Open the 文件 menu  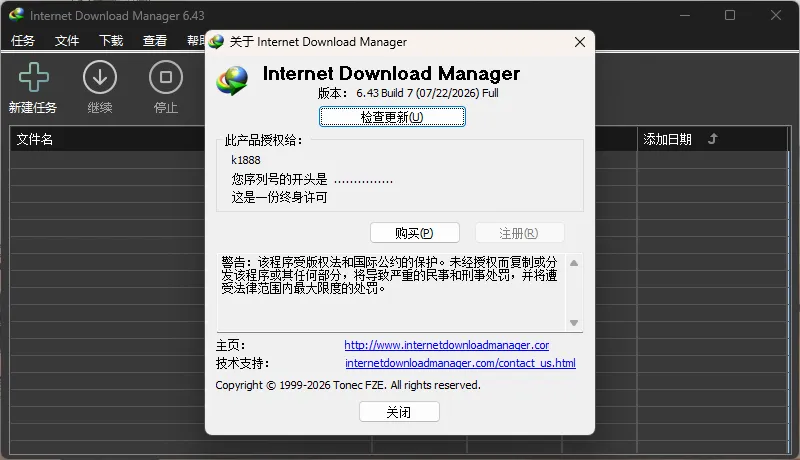(x=67, y=40)
